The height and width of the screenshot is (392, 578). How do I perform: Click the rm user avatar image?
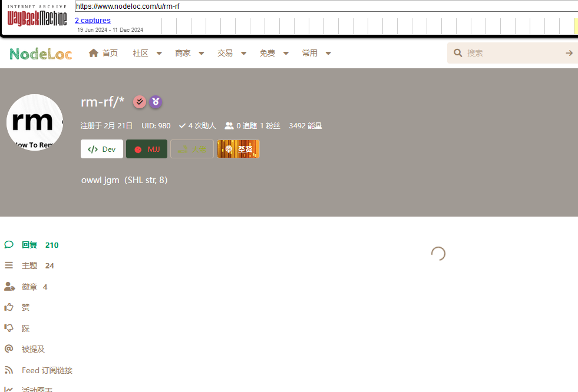[x=35, y=122]
